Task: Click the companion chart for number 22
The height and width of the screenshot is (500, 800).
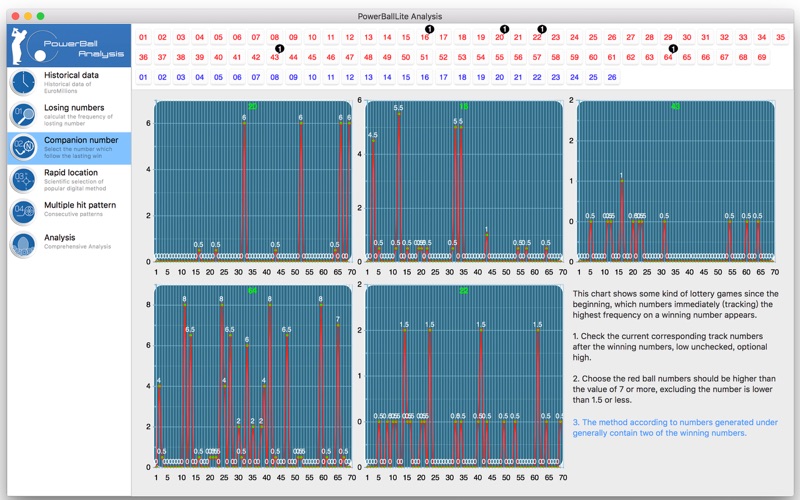Action: click(464, 376)
